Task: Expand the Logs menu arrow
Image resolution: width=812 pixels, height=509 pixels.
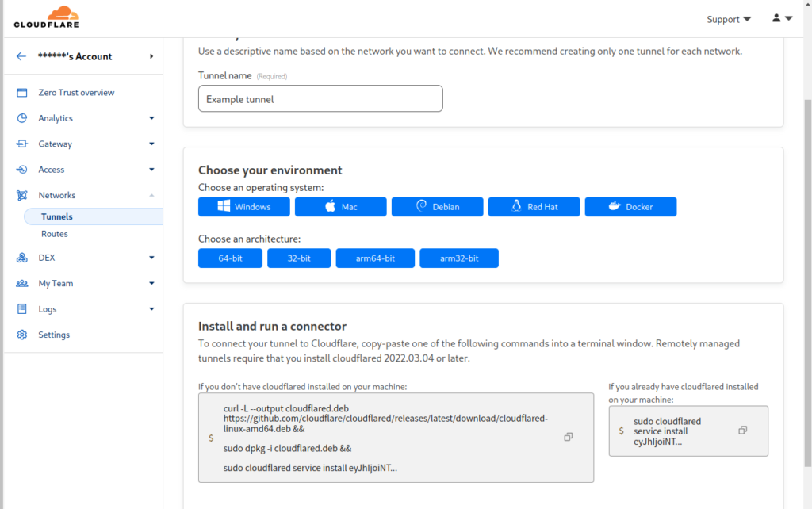Action: point(151,309)
